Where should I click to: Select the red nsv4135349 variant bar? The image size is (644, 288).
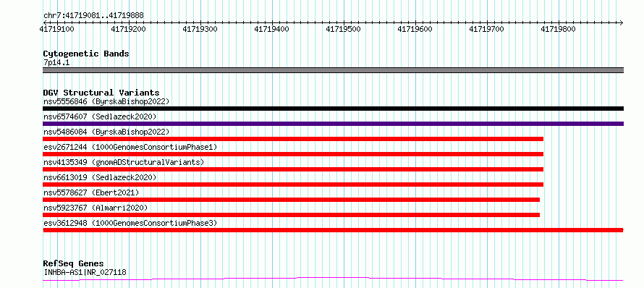pos(293,169)
